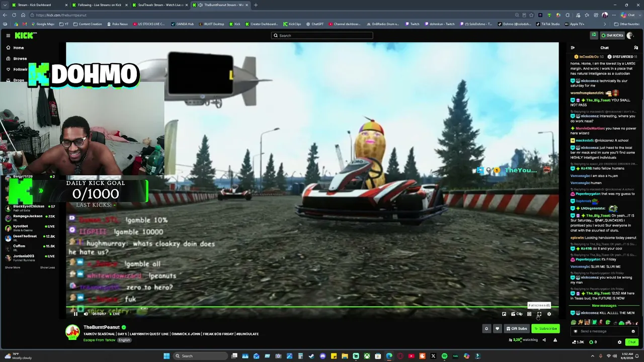Jump to New messages in chat
The height and width of the screenshot is (362, 644).
coord(604,306)
